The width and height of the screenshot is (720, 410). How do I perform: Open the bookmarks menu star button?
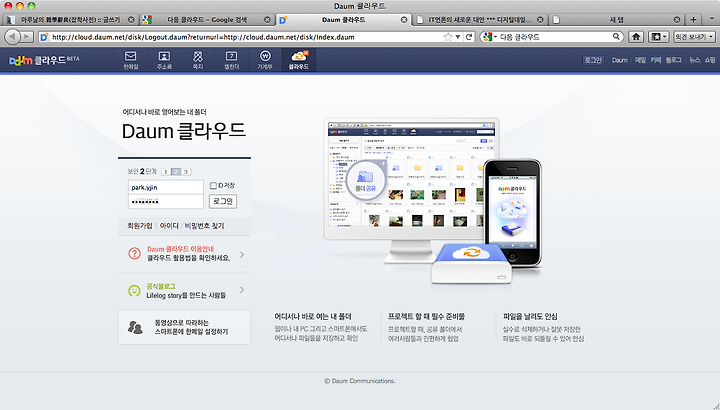pos(658,37)
